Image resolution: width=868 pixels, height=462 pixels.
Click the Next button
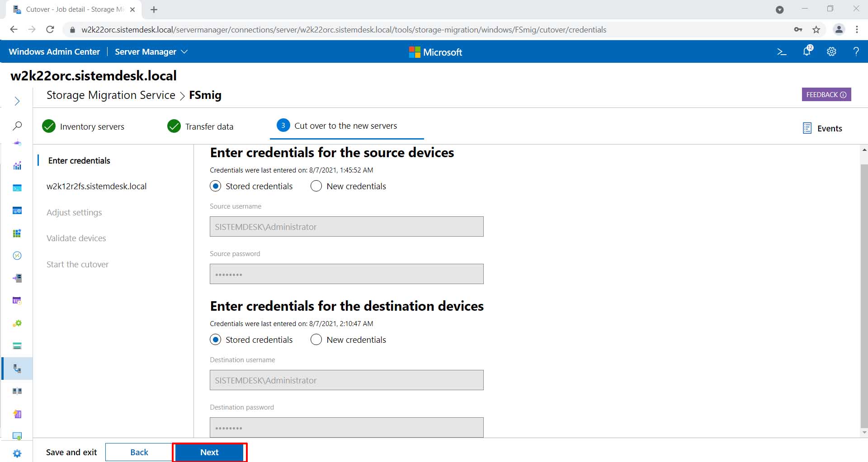[x=209, y=452]
